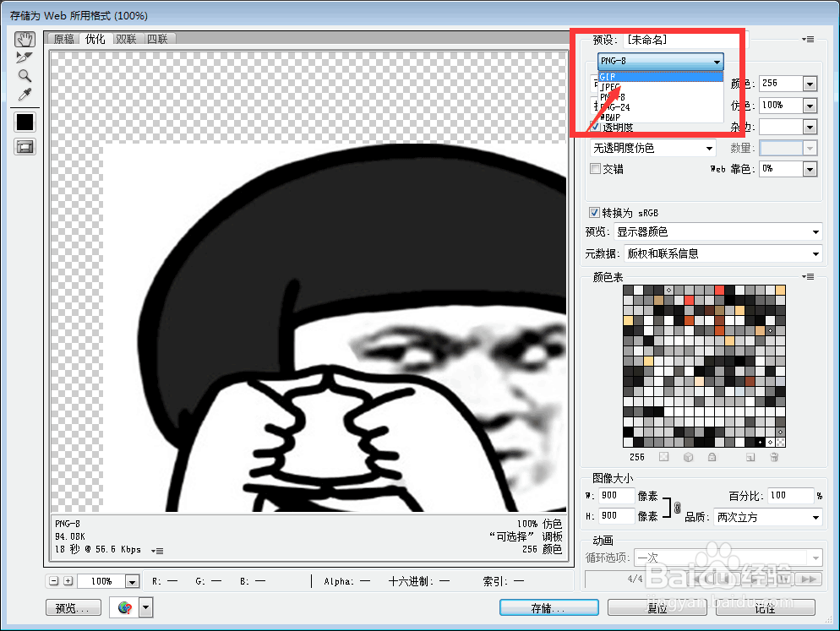Lock selected colors padlock icon
The image size is (840, 631).
pos(712,457)
